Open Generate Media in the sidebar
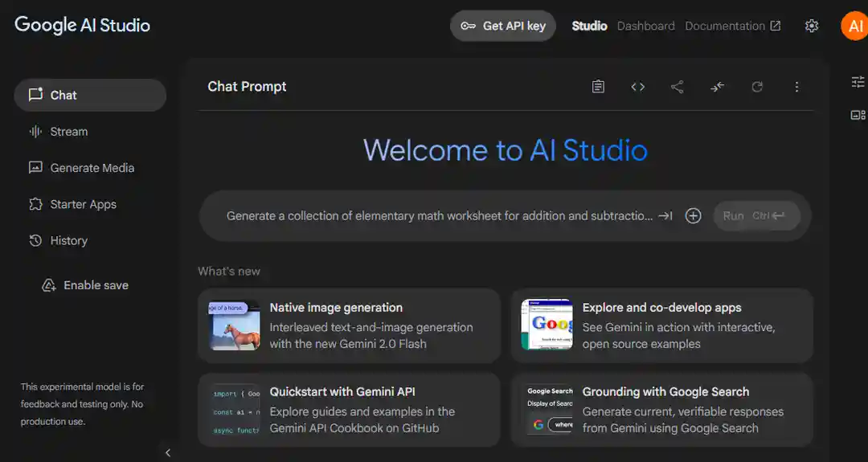868x462 pixels. [90, 168]
